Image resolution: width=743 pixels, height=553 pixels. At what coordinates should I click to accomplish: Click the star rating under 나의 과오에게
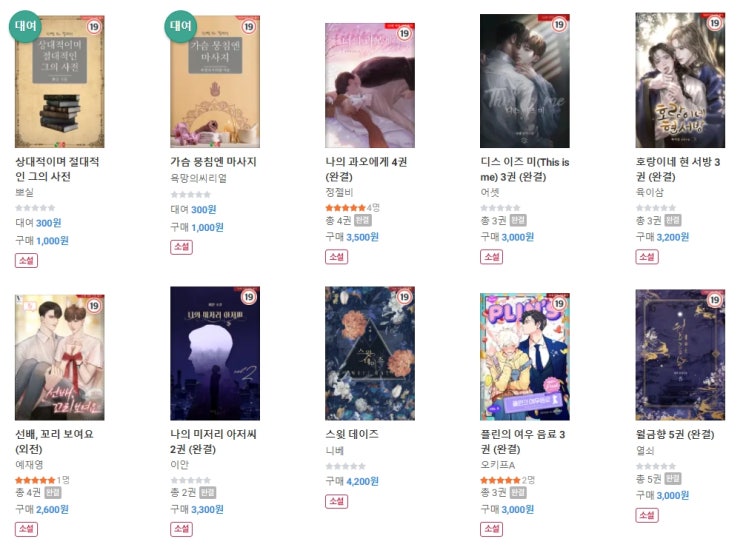(345, 208)
